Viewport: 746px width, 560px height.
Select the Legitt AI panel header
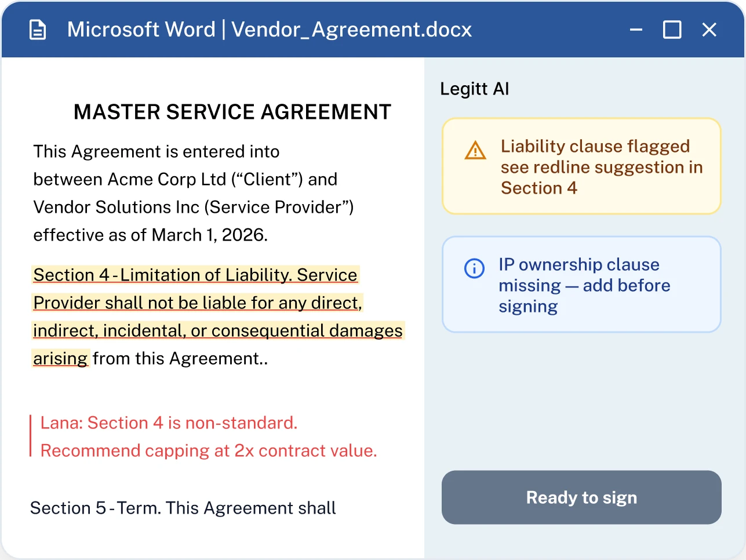pyautogui.click(x=474, y=88)
